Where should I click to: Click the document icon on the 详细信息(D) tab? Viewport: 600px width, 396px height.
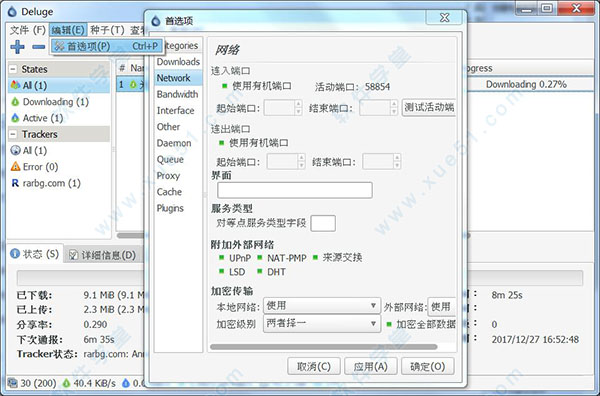coord(73,255)
